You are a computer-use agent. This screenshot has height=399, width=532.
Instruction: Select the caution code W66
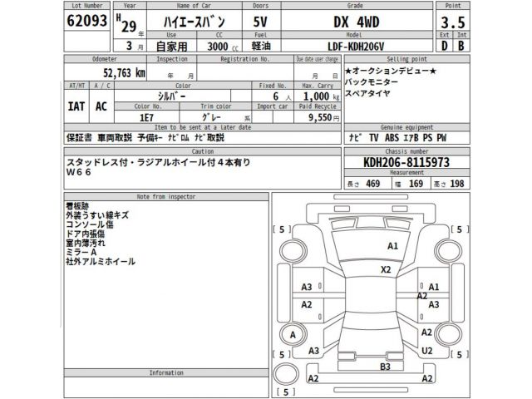pos(79,172)
